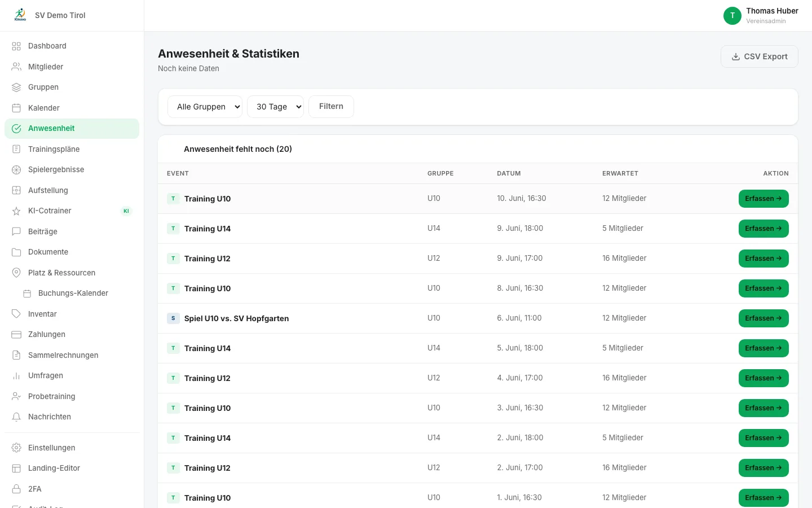Click the Nachrichten bell icon
The image size is (812, 508).
[x=16, y=417]
